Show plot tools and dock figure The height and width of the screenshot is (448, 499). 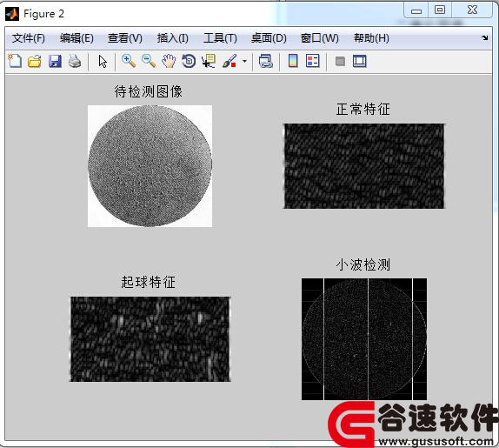pos(360,61)
